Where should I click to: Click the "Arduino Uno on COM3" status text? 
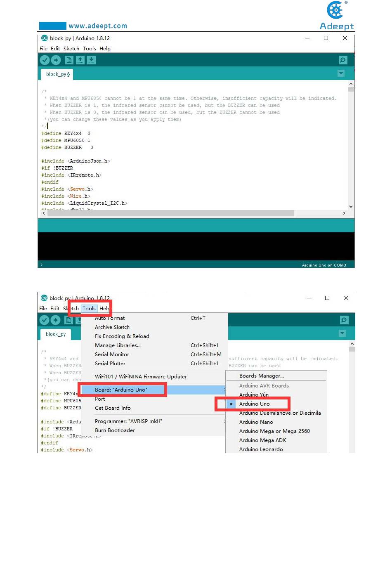coord(324,265)
